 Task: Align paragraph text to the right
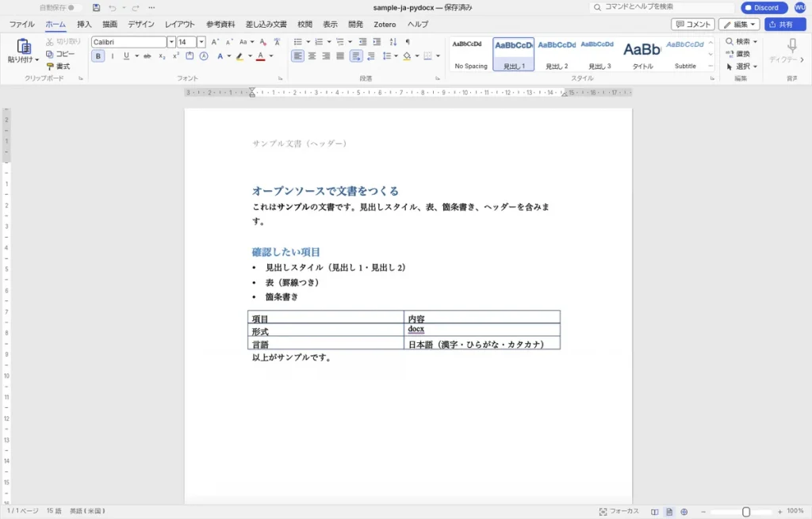(x=326, y=56)
